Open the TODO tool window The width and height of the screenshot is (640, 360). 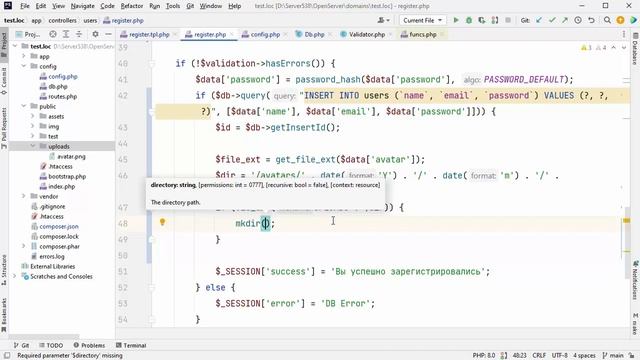(51, 345)
